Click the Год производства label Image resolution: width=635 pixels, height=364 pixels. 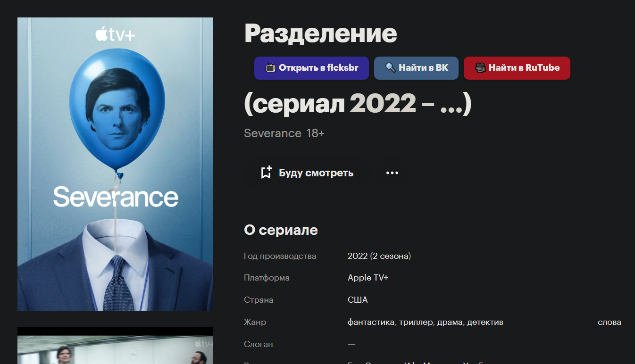point(280,256)
